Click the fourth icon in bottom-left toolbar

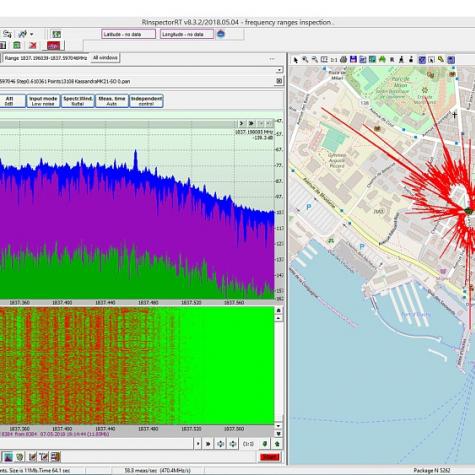(44, 457)
